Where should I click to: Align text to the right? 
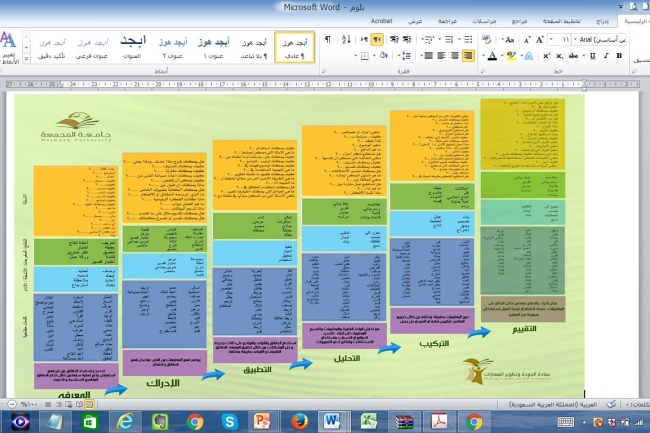[468, 56]
